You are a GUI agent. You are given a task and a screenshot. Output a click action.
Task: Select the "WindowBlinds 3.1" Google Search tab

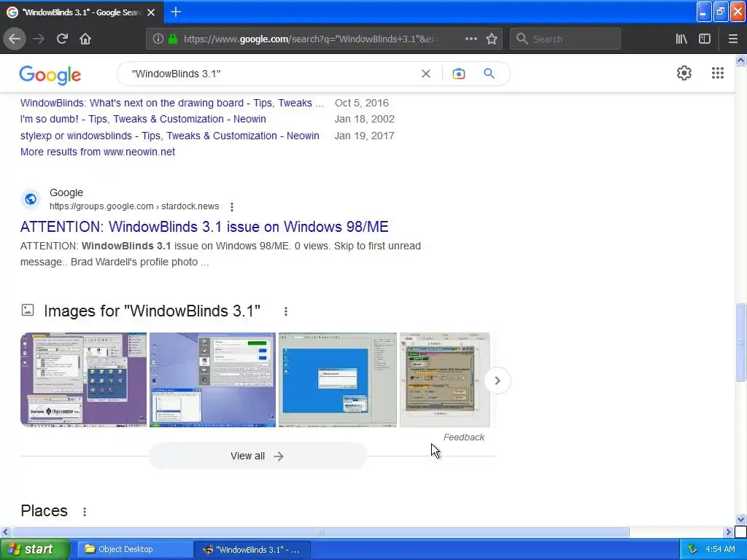pyautogui.click(x=81, y=12)
